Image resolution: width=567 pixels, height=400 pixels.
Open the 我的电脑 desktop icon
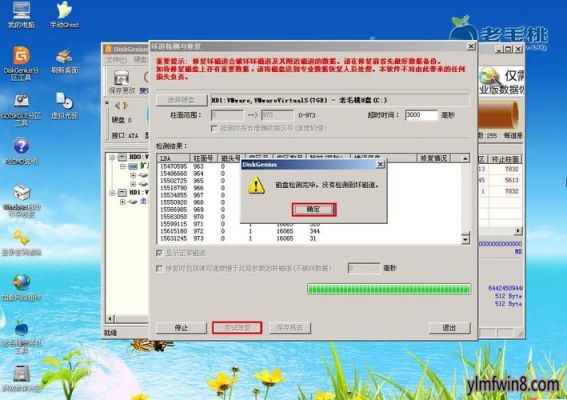[21, 14]
